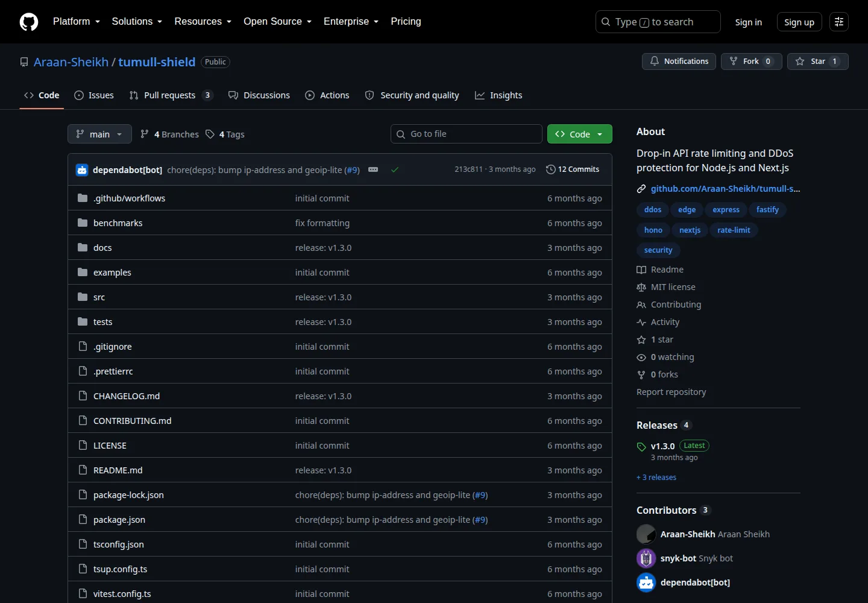View the 4 Tags link
868x603 pixels.
[x=225, y=134]
